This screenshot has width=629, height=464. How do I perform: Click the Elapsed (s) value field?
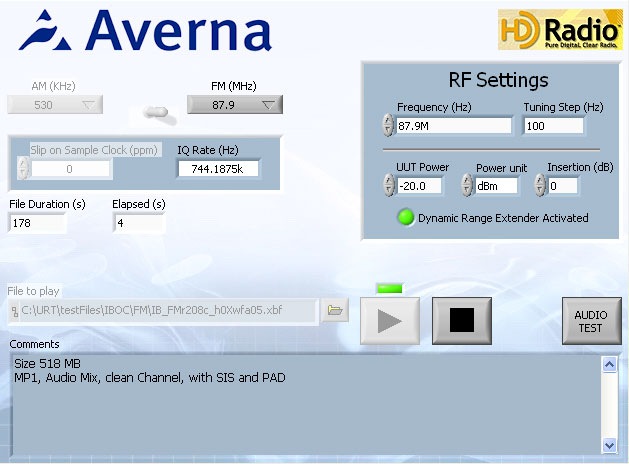(139, 223)
